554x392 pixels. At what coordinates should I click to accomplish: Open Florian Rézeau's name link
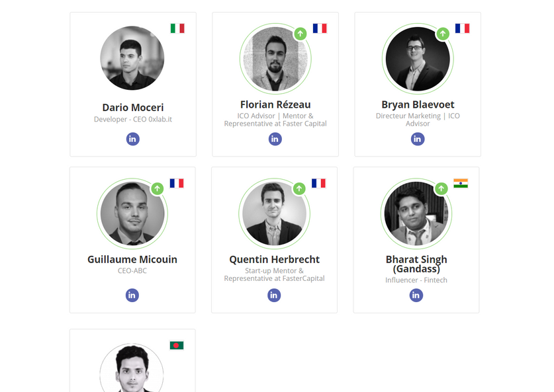(x=275, y=104)
